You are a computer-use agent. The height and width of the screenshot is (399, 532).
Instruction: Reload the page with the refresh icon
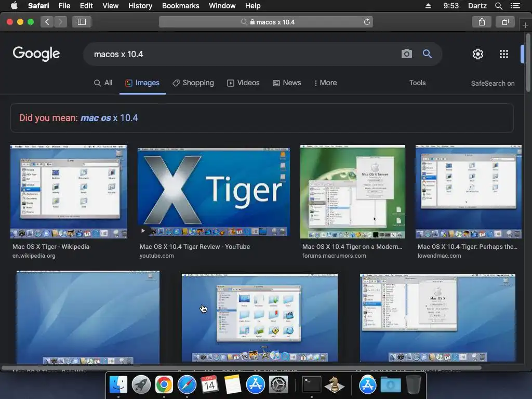[367, 22]
